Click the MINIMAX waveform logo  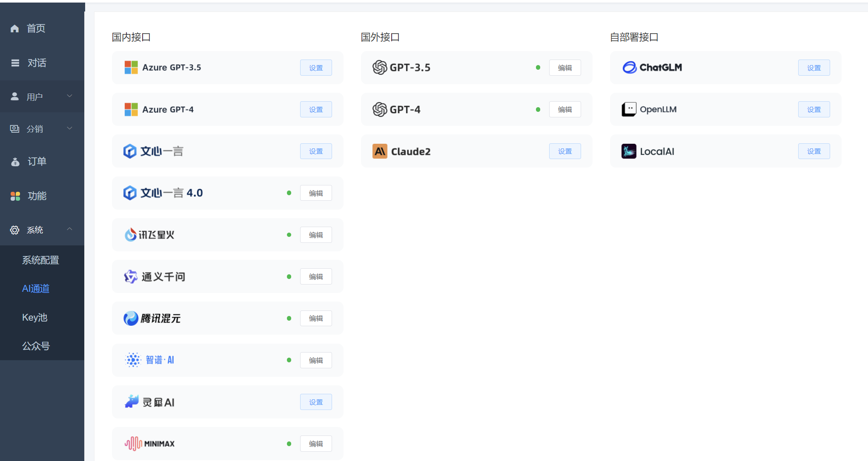[x=133, y=444]
